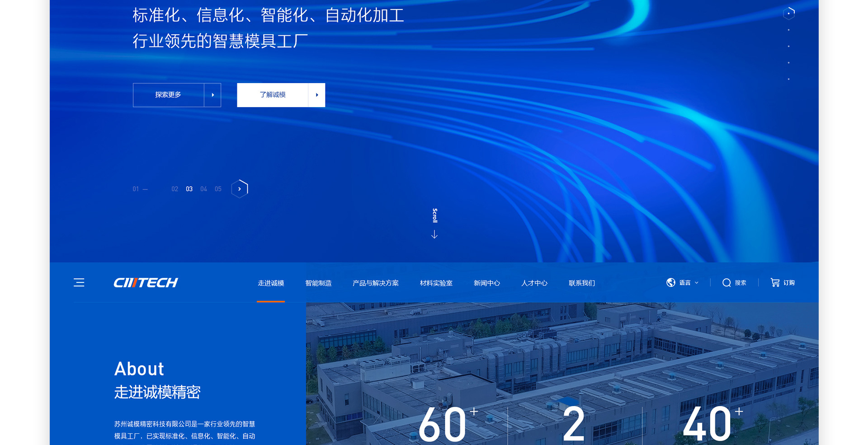Screen dimensions: 868x445
Task: Click the CMTECH logo
Action: pos(146,283)
